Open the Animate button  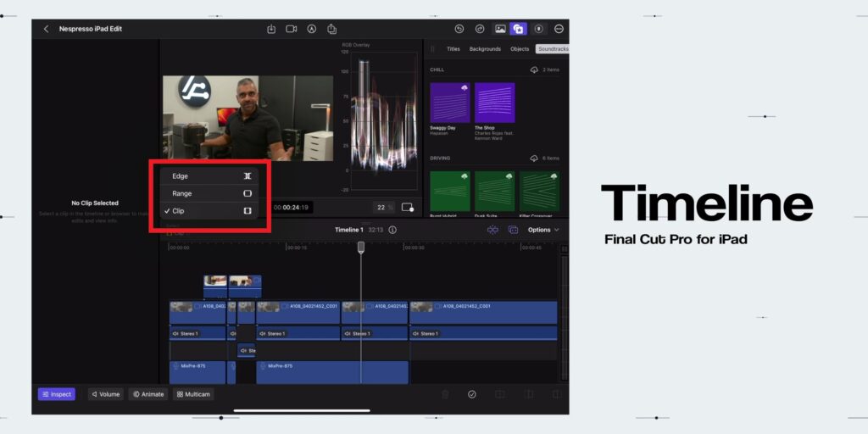coord(147,394)
